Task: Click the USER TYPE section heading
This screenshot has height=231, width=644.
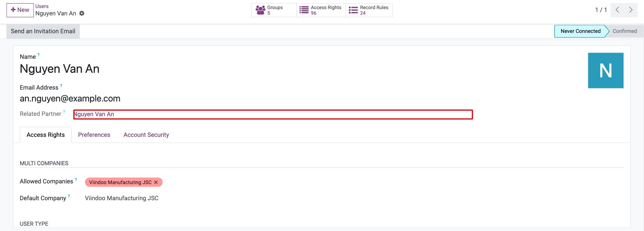Action: point(34,224)
